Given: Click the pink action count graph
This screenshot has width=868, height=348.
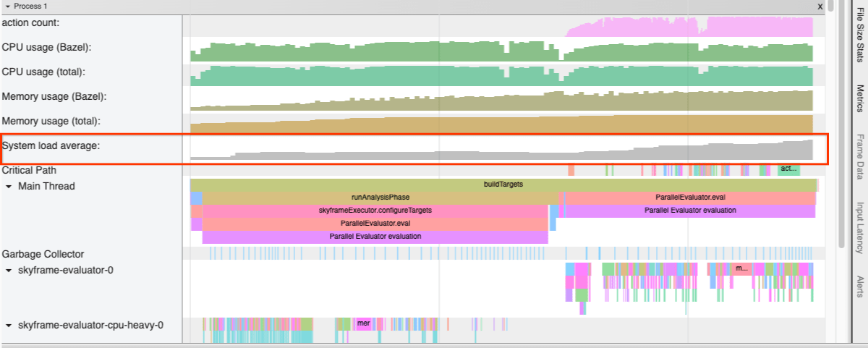Looking at the screenshot, I should (x=687, y=27).
